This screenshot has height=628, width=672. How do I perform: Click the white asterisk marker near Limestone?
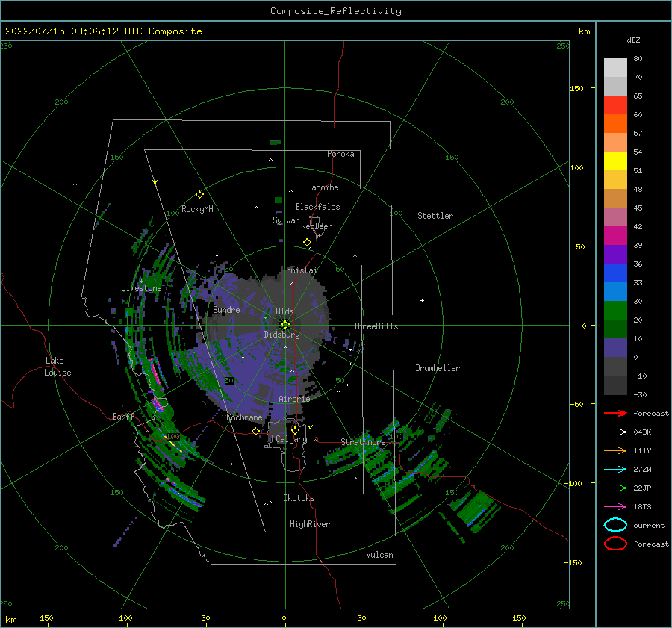(141, 282)
